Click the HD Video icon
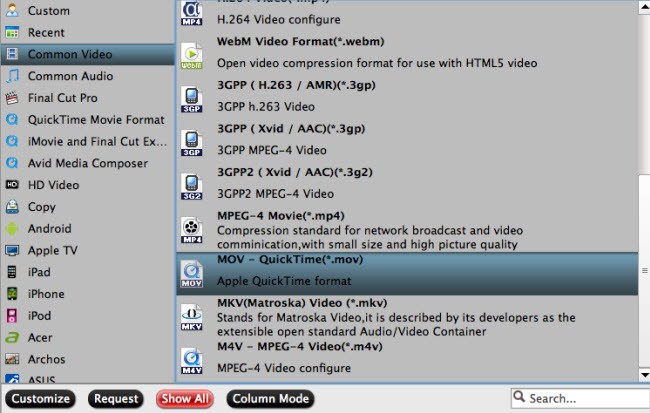650x413 pixels. [12, 185]
